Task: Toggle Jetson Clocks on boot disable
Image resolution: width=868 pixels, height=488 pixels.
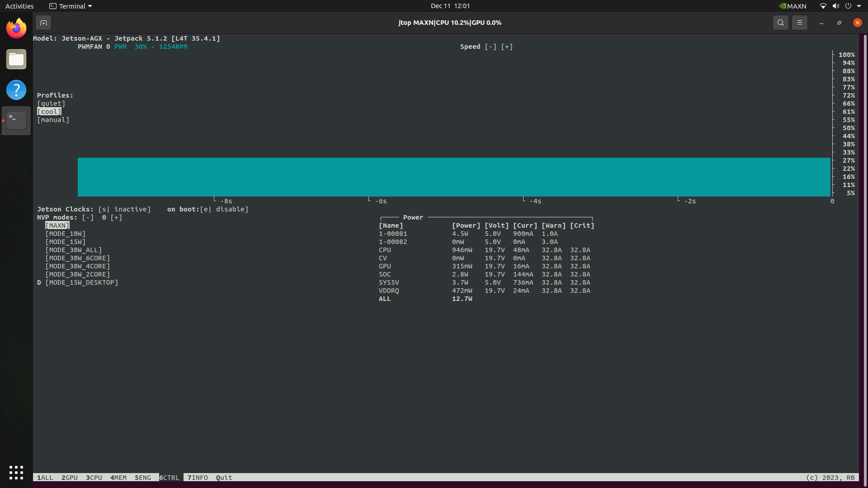Action: point(224,209)
